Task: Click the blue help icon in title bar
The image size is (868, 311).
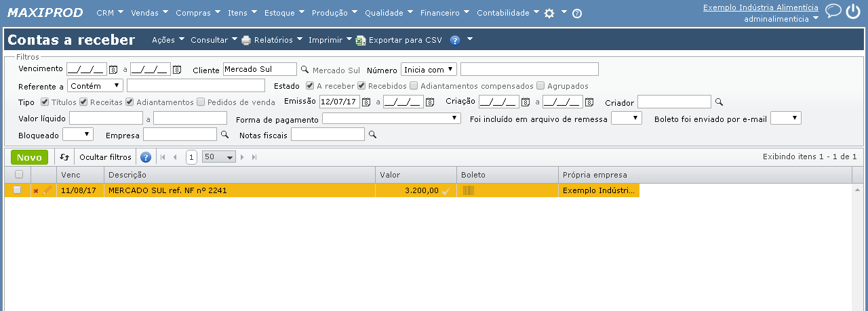Action: (455, 40)
